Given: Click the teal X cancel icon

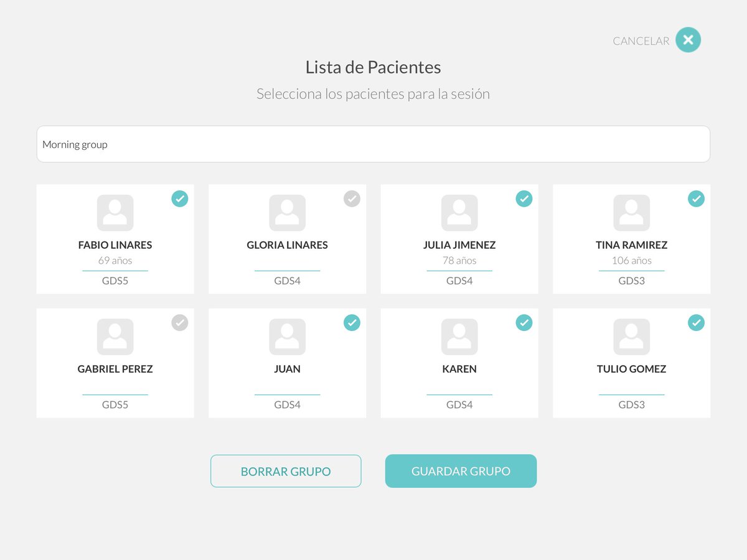Looking at the screenshot, I should (688, 40).
